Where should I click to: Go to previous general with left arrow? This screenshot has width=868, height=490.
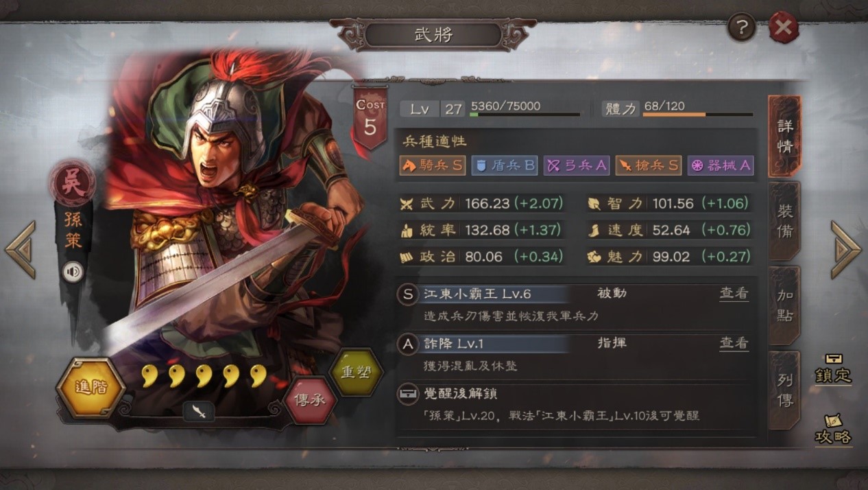pyautogui.click(x=20, y=250)
